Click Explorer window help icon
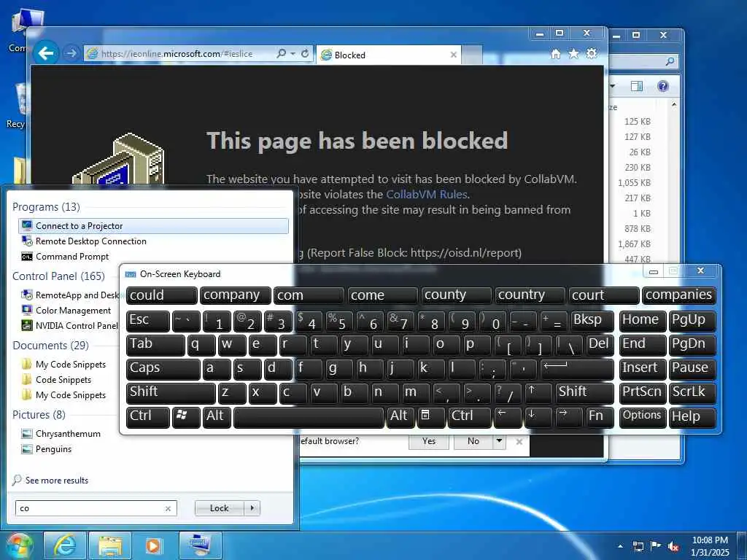 pos(662,86)
